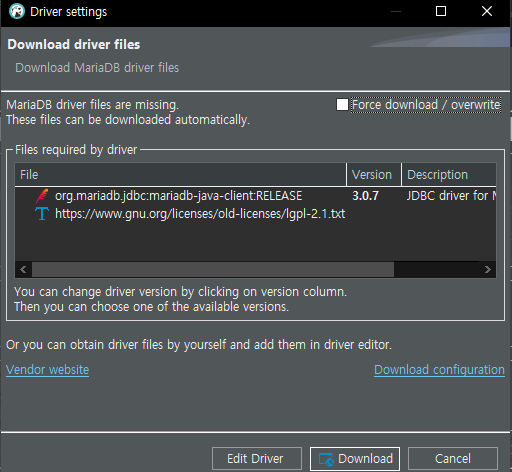Click the JDBC driver description cell
This screenshot has height=472, width=512.
coord(451,196)
